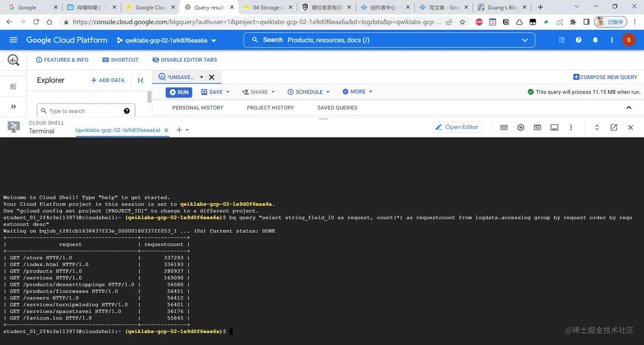Click the Cloud Shell terminal icon
Viewport: 644px width, 345px height.
pyautogui.click(x=14, y=127)
